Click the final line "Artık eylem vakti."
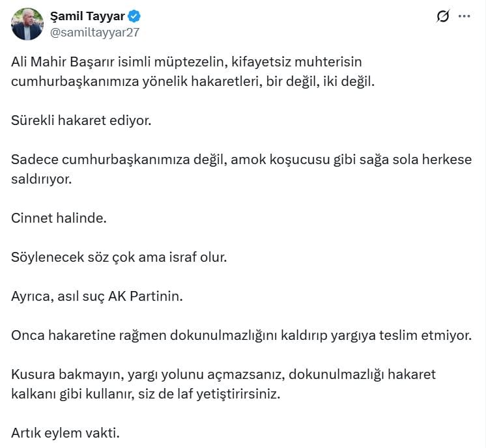This screenshot has width=486, height=448. click(x=65, y=433)
